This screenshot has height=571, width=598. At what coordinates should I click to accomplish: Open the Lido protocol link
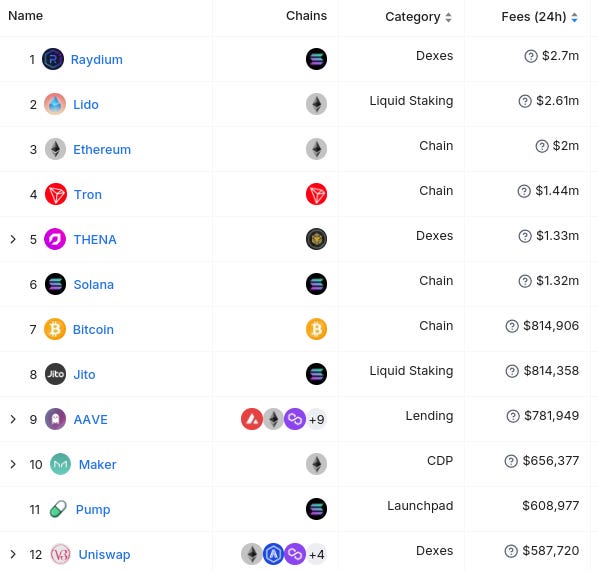point(86,105)
